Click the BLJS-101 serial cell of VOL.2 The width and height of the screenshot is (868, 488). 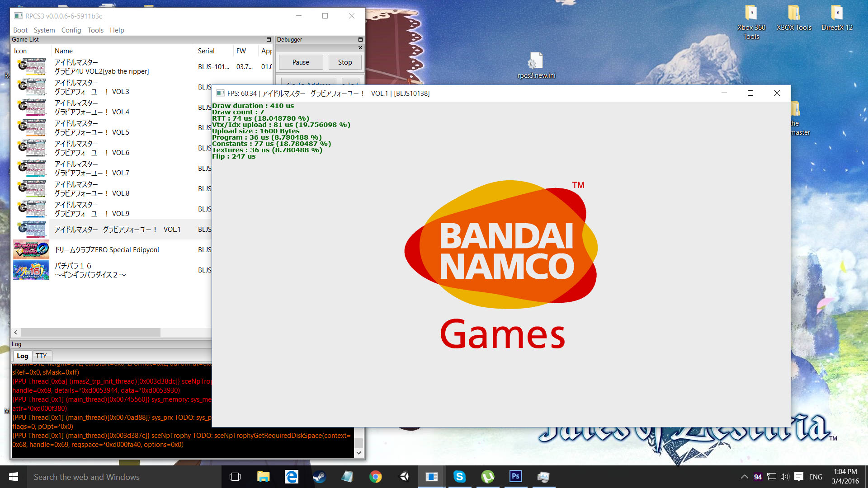[213, 67]
